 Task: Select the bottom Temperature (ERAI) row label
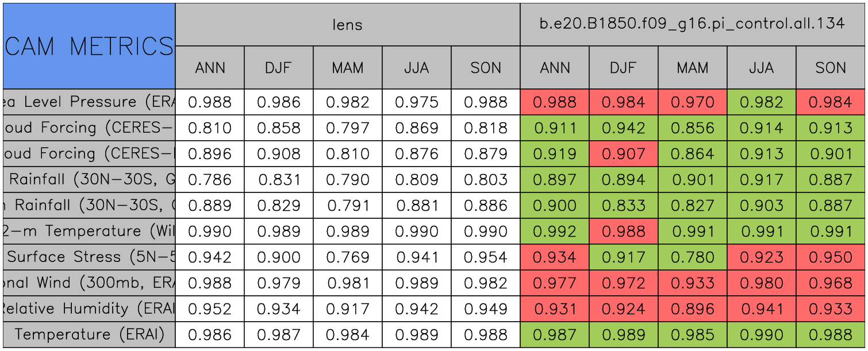(x=89, y=335)
